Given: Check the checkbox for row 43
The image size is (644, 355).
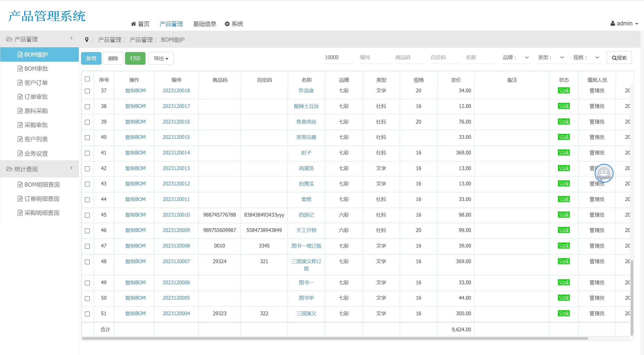Looking at the screenshot, I should 87,184.
